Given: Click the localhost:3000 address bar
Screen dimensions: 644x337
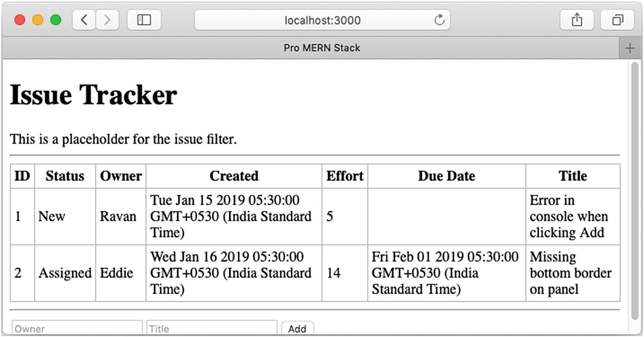Looking at the screenshot, I should (322, 20).
